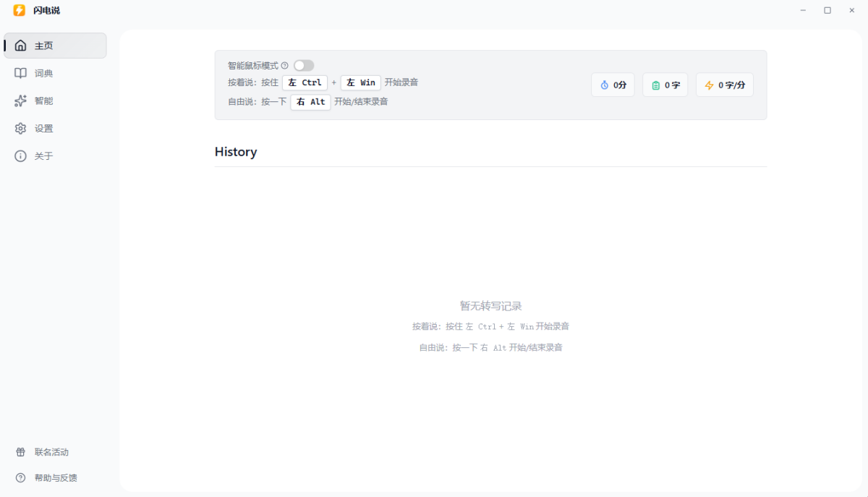Viewport: 868px width, 497px height.
Task: Click the home icon in sidebar
Action: [20, 46]
